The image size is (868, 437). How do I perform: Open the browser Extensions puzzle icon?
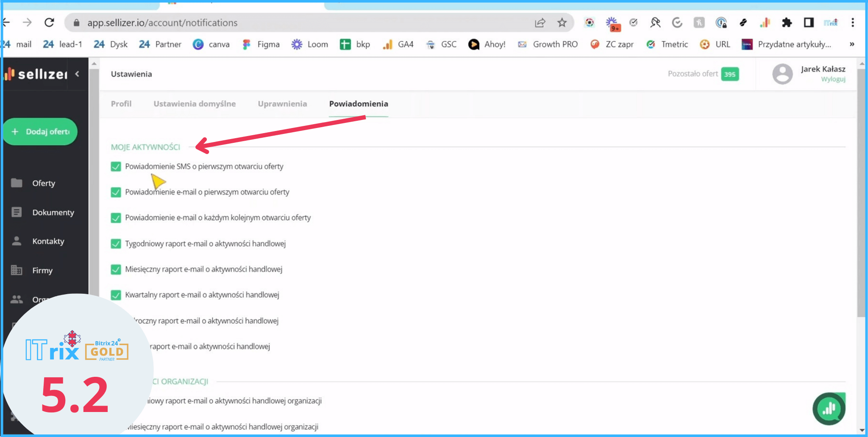(x=787, y=23)
